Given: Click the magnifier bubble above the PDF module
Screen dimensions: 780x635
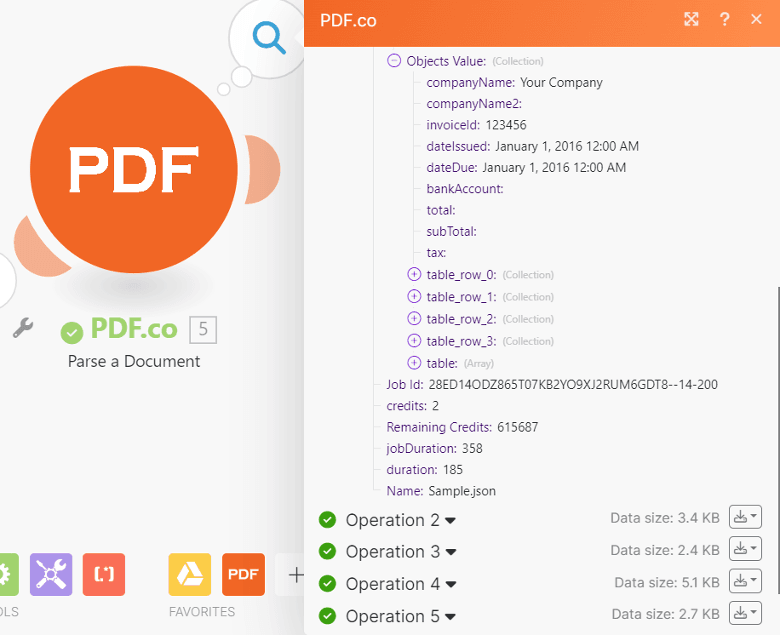Looking at the screenshot, I should [267, 37].
